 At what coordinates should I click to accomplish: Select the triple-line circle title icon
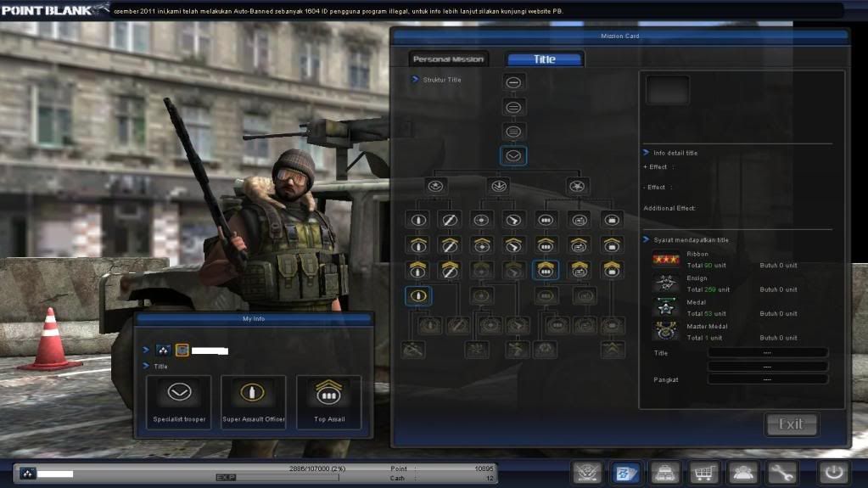[x=513, y=132]
